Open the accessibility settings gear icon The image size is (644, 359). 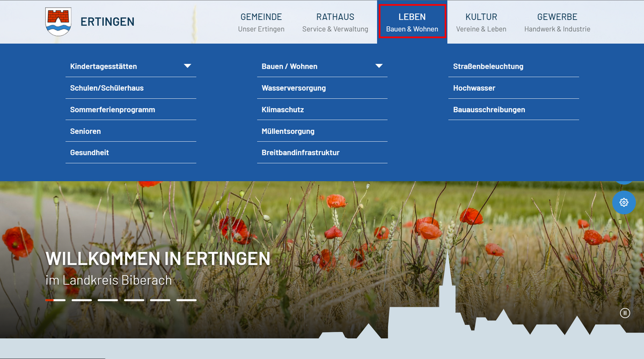tap(624, 202)
